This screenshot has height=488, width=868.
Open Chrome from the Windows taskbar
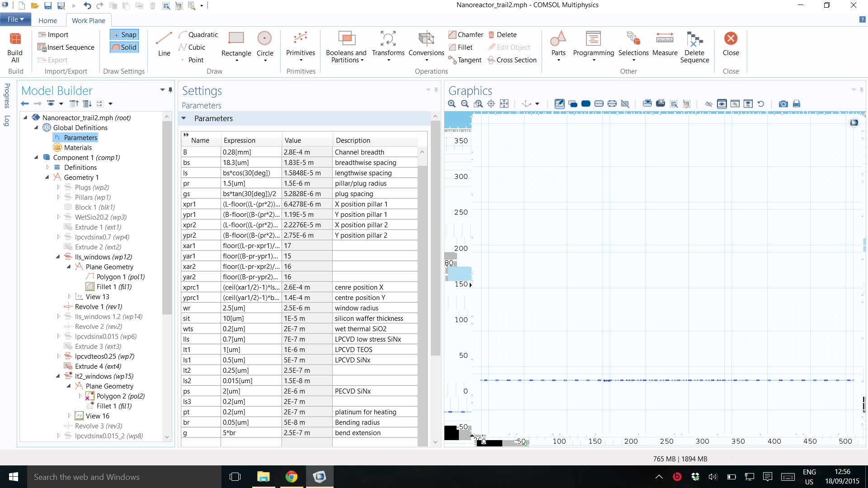click(x=291, y=477)
